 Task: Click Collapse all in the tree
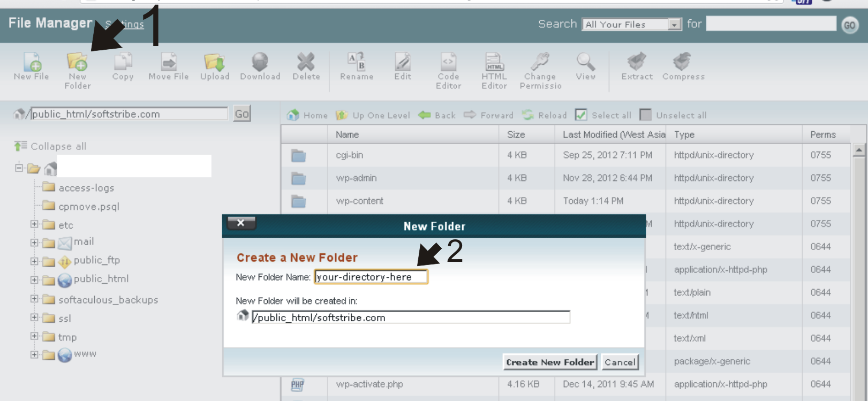click(50, 146)
